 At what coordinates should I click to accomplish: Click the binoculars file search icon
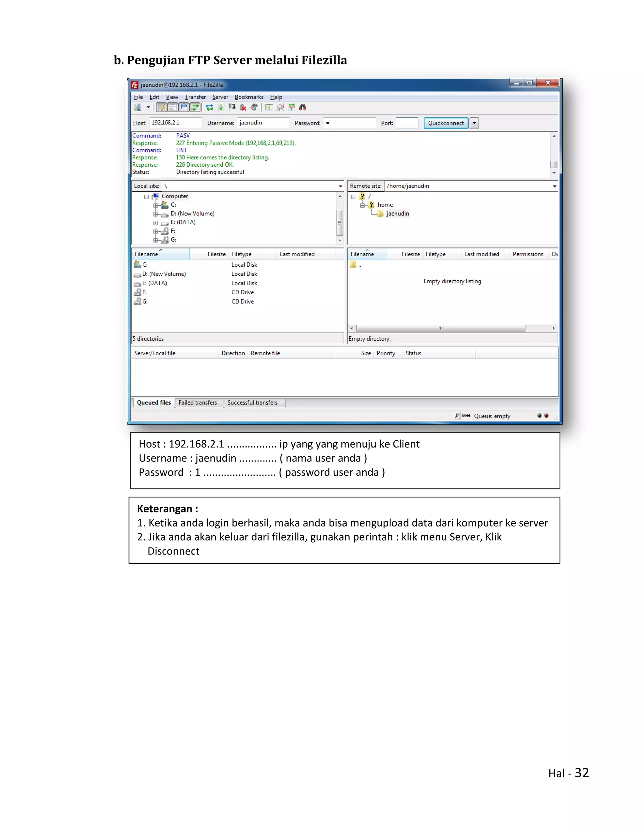303,108
